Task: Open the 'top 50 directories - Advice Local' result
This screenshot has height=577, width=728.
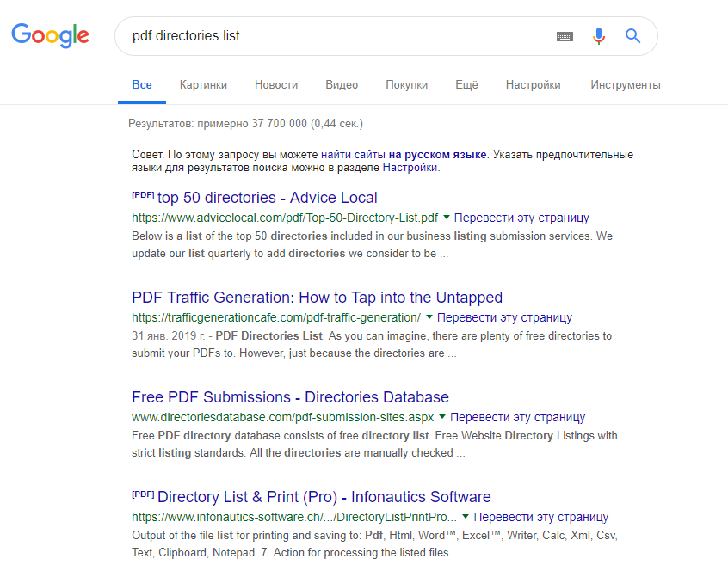Action: tap(267, 198)
